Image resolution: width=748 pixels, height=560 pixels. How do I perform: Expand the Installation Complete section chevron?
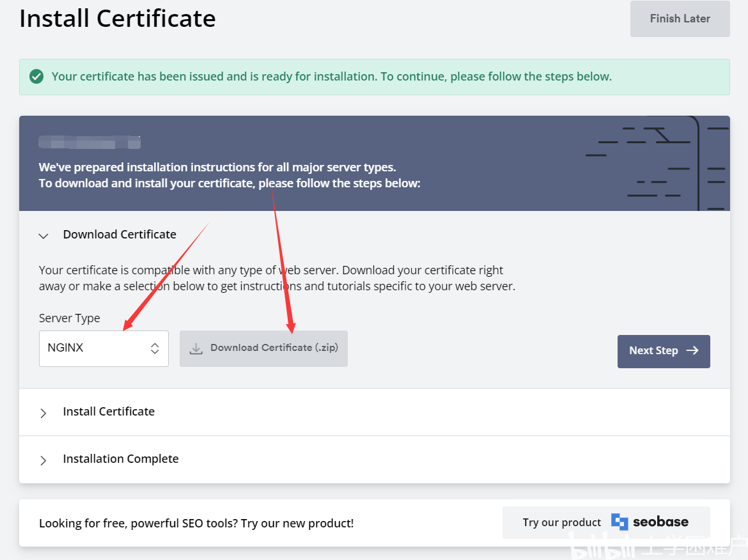coord(43,460)
